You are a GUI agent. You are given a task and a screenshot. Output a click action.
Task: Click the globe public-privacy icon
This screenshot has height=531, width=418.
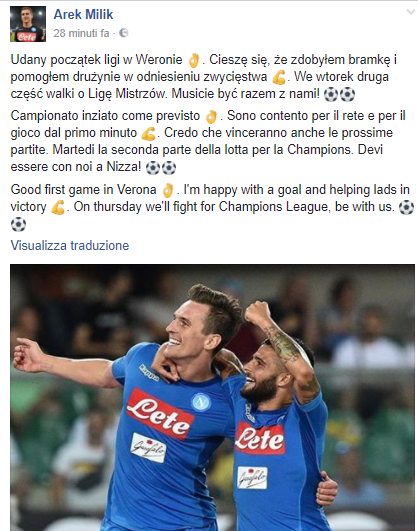[124, 33]
